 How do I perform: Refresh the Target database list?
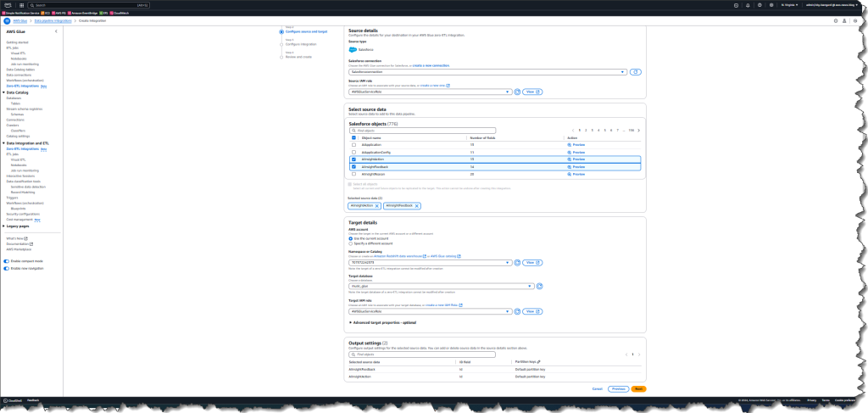539,287
